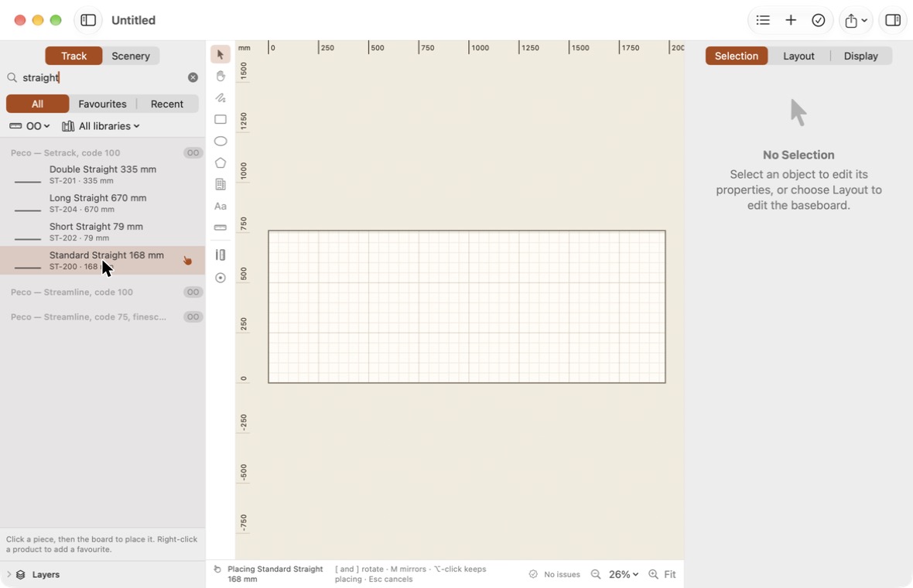The height and width of the screenshot is (588, 913).
Task: Pick the rectangle shape tool
Action: 220,119
